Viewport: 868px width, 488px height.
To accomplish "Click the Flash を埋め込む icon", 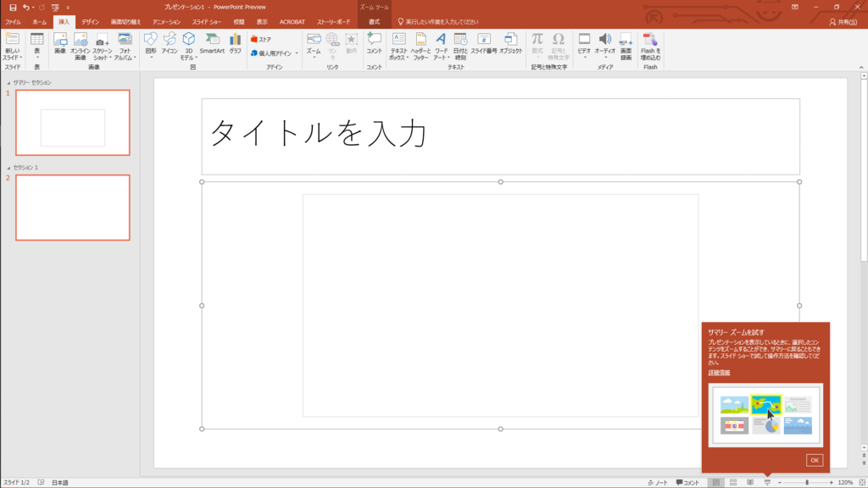I will click(x=650, y=39).
